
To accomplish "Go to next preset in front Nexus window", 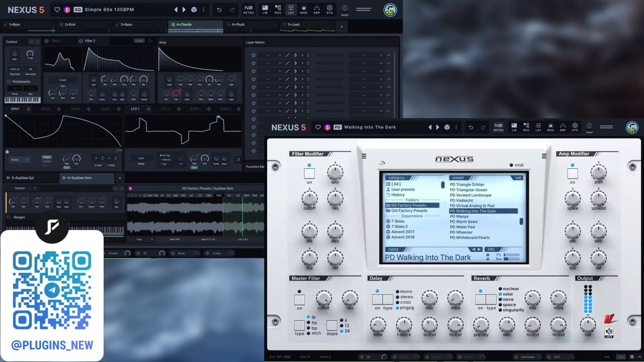I will coord(438,127).
